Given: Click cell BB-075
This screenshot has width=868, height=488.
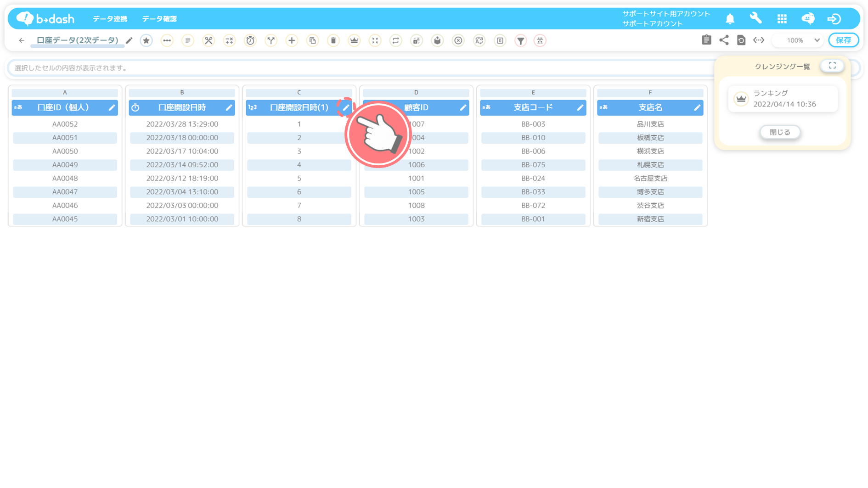Looking at the screenshot, I should 533,165.
